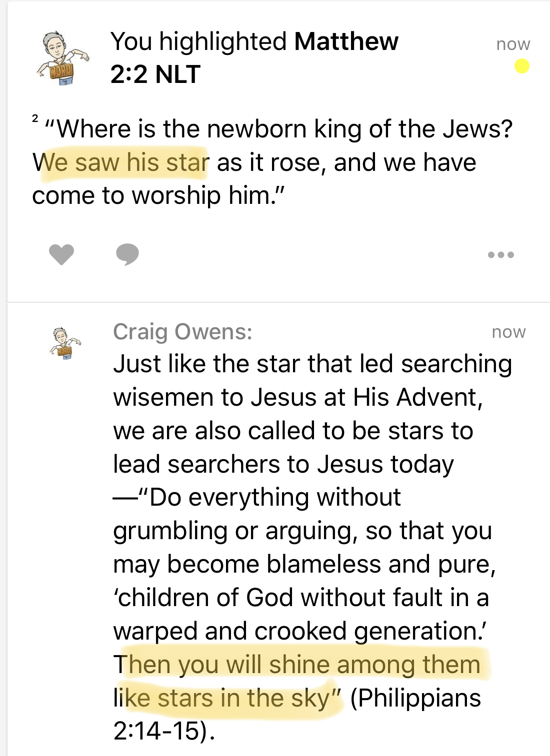Open the comment bubble icon

pyautogui.click(x=127, y=254)
